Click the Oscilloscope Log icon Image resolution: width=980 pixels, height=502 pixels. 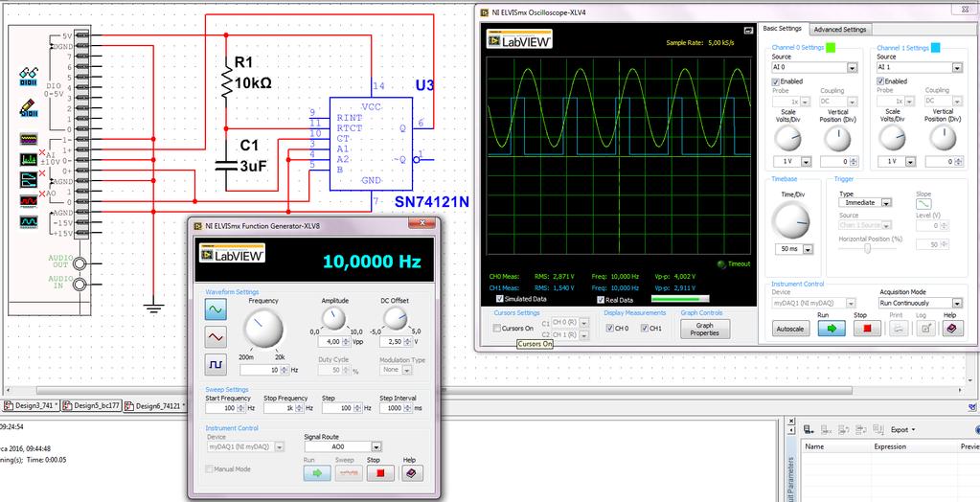pyautogui.click(x=925, y=329)
